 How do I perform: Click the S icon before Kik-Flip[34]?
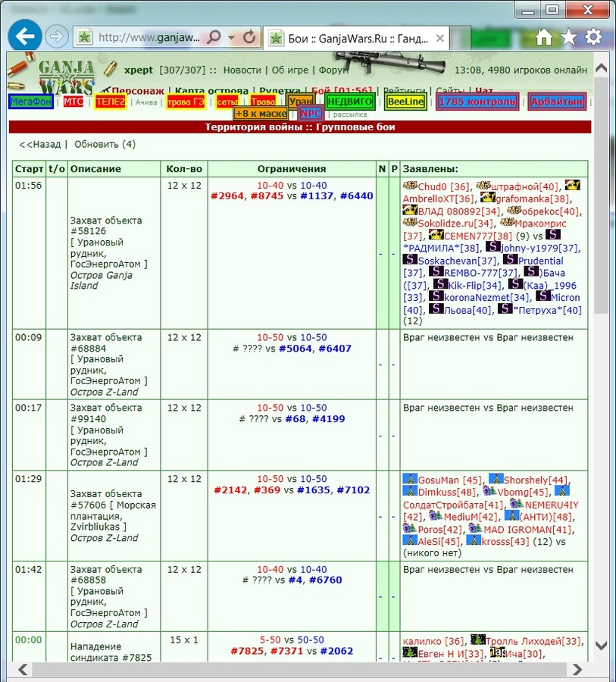[x=440, y=284]
